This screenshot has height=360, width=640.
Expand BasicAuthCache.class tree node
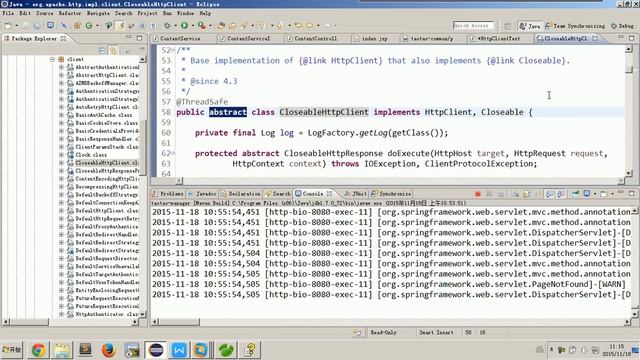click(x=61, y=115)
